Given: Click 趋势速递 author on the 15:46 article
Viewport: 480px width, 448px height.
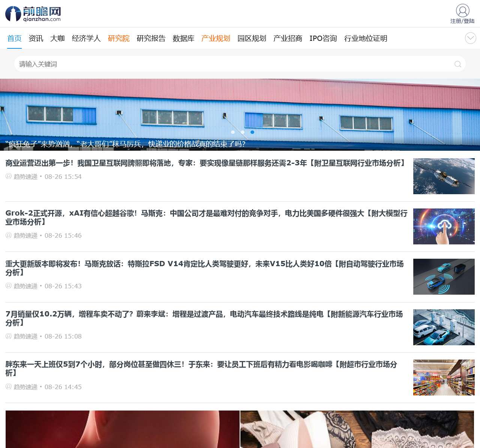Looking at the screenshot, I should (x=25, y=235).
